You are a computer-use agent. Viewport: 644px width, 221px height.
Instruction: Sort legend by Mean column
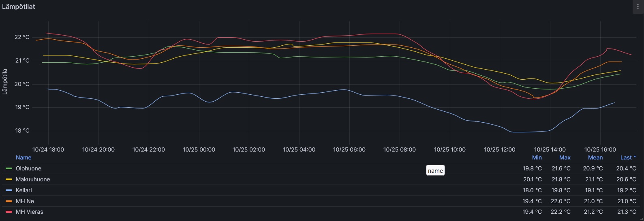(595, 157)
